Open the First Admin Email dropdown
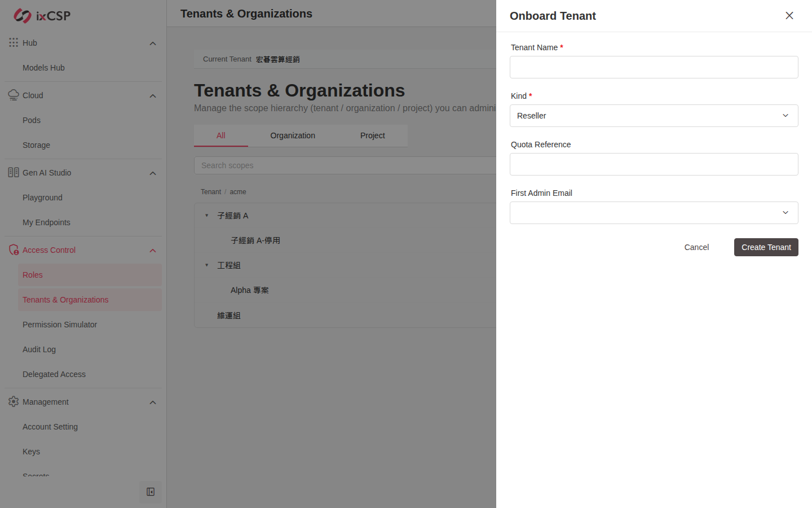Screen dimensions: 812x508 click(654, 213)
